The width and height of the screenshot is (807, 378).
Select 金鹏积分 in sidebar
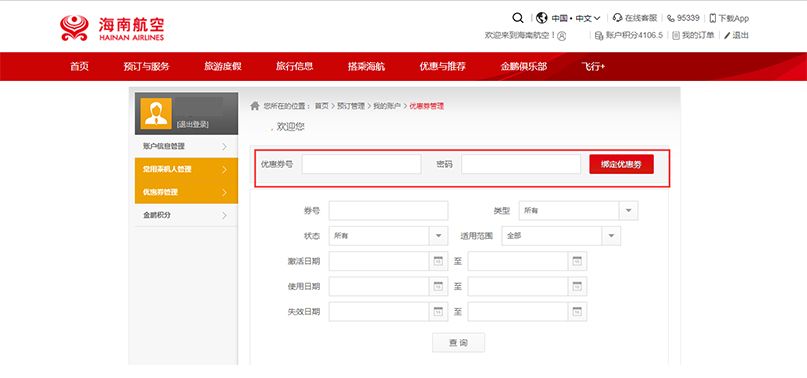(186, 215)
